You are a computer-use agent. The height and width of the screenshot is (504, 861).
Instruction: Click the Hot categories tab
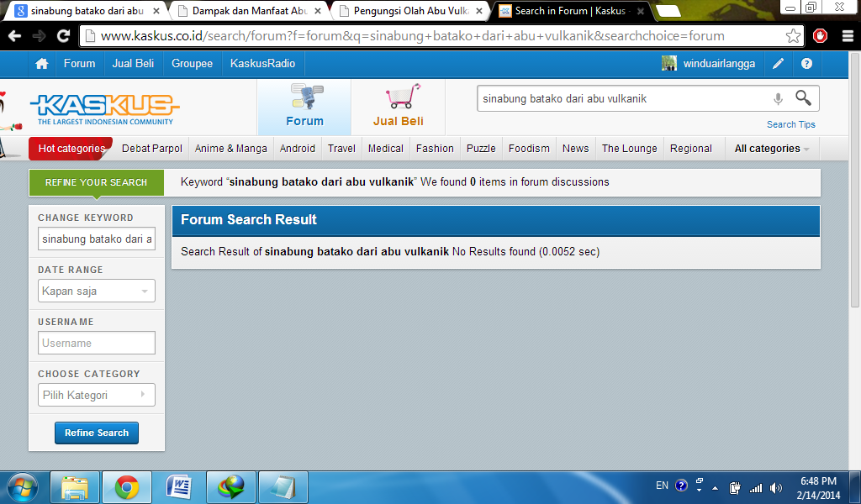tap(71, 149)
